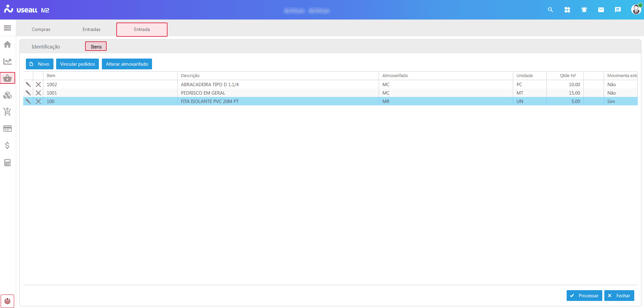This screenshot has width=644, height=308.
Task: Select the ABRACADEIRA TIPO D 1.1/4 row
Action: click(x=210, y=84)
